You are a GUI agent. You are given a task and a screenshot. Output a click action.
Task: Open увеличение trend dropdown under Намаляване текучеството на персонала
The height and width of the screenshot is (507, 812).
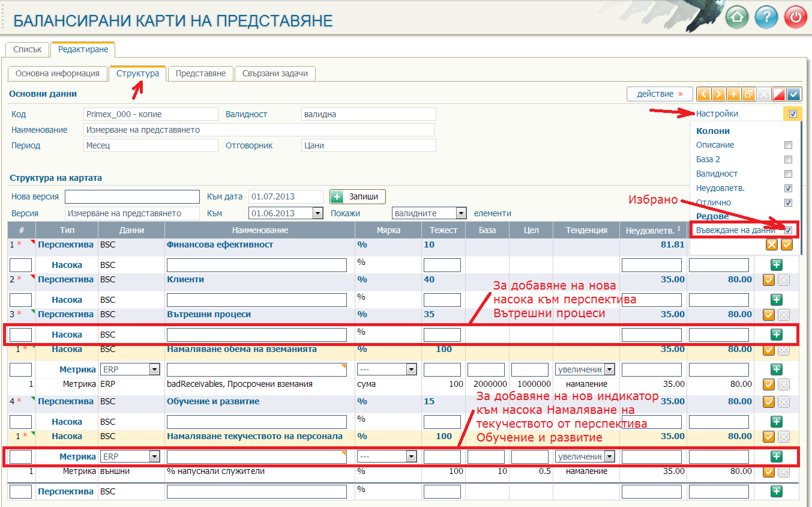coord(585,457)
